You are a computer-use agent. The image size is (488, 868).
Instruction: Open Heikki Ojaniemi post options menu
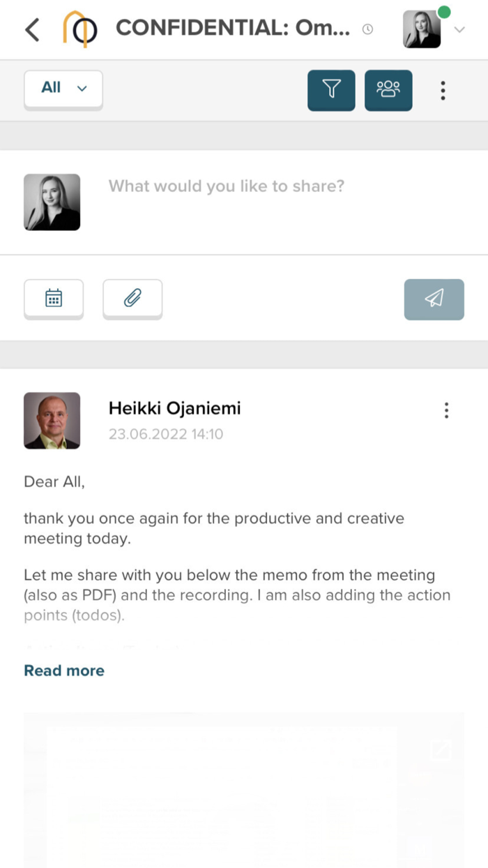coord(446,410)
